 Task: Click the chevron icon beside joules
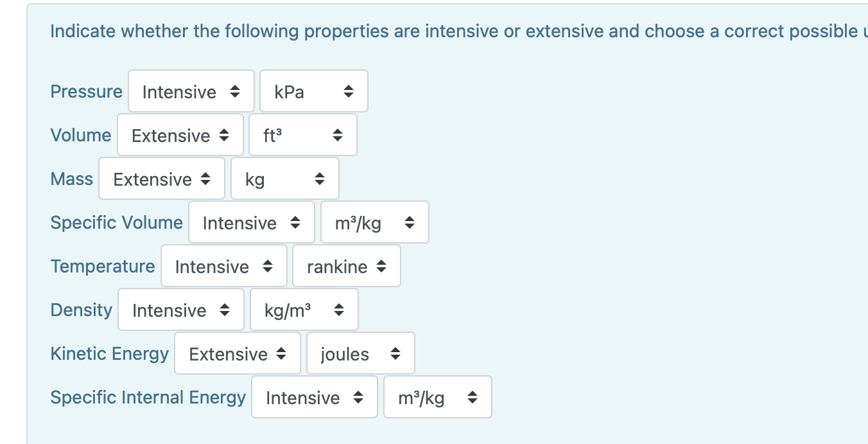(x=396, y=353)
